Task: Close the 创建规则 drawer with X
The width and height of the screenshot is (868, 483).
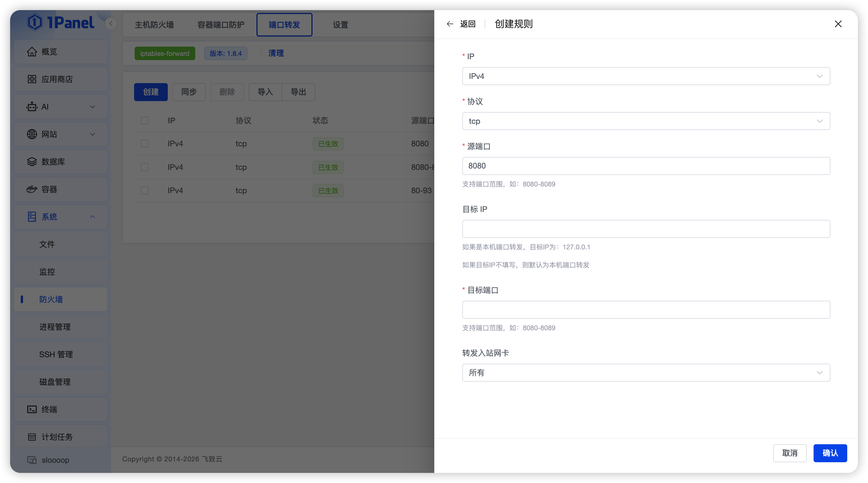Action: click(838, 24)
